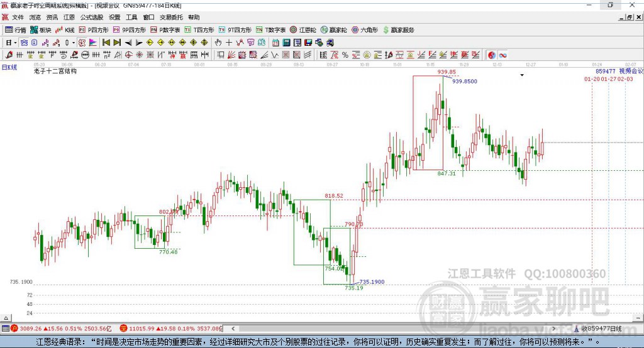The image size is (644, 348).
Task: Open the 行情 market quotes view
Action: point(15,30)
